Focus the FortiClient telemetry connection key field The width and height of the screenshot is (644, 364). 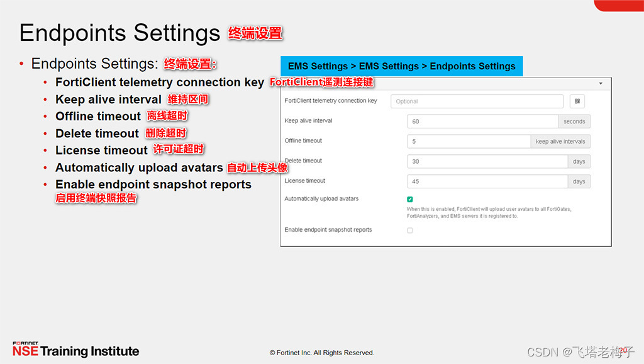(x=477, y=101)
